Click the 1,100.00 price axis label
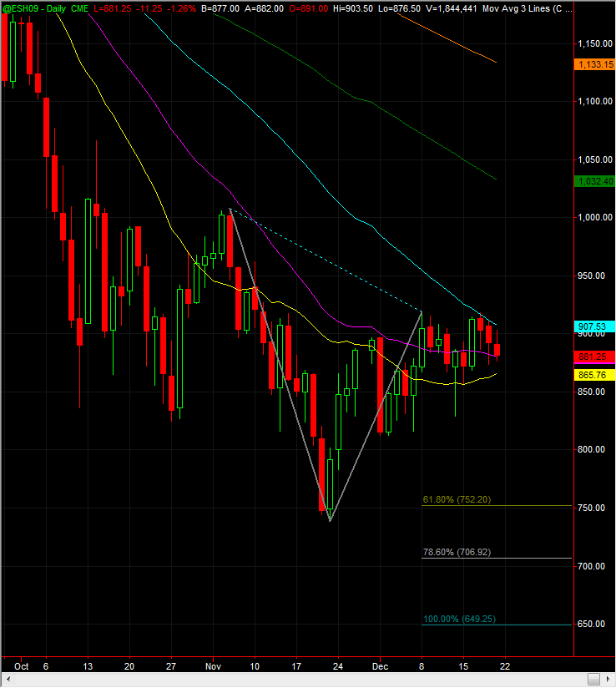 (595, 101)
